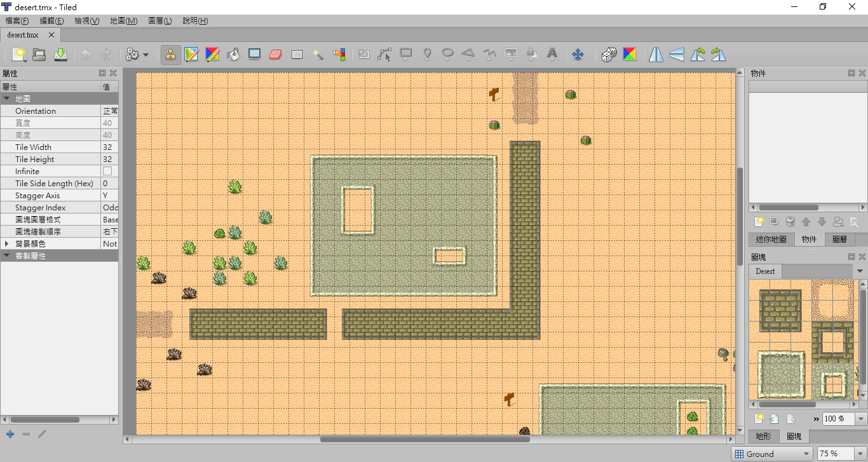Select the Wang Brush tool
The height and width of the screenshot is (462, 868).
212,55
